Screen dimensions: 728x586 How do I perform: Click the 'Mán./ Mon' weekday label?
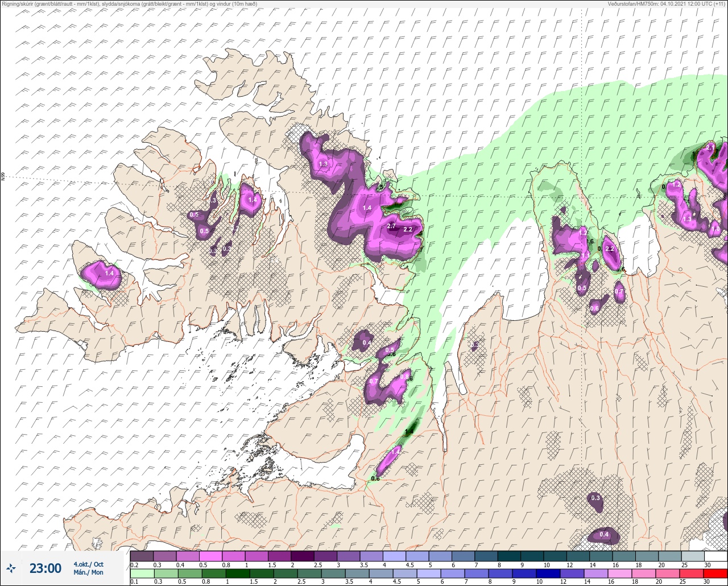(88, 572)
